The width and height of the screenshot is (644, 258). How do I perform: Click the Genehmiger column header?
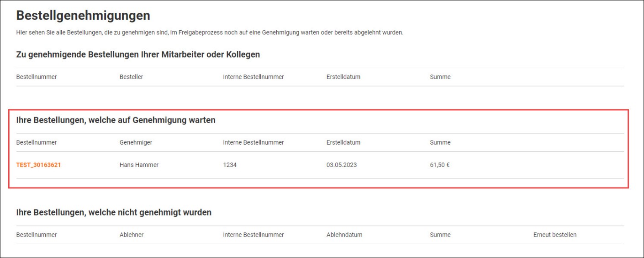tap(136, 142)
